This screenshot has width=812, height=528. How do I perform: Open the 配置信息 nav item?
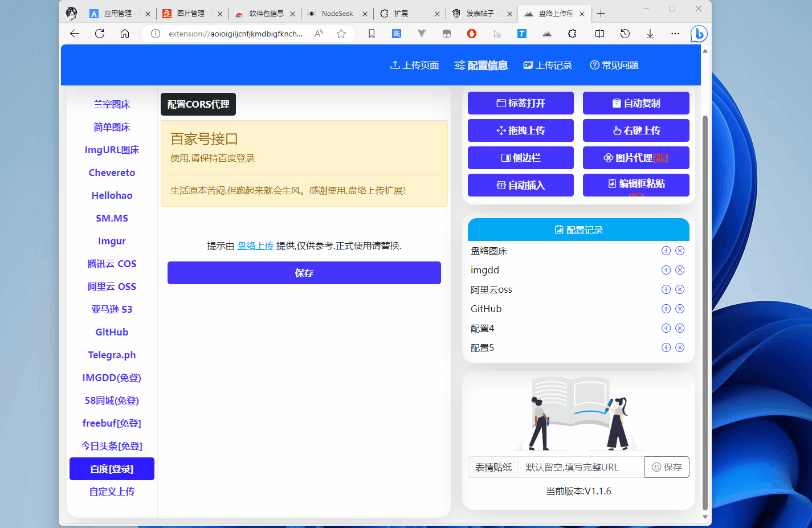481,66
